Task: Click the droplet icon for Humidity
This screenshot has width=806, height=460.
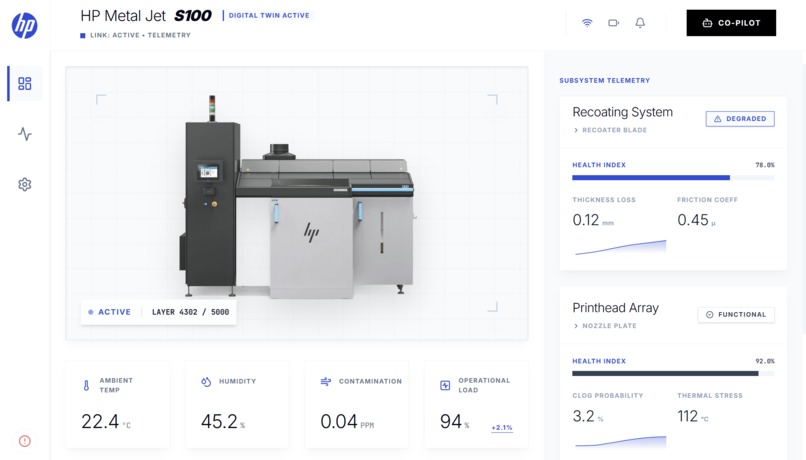Action: (x=206, y=381)
